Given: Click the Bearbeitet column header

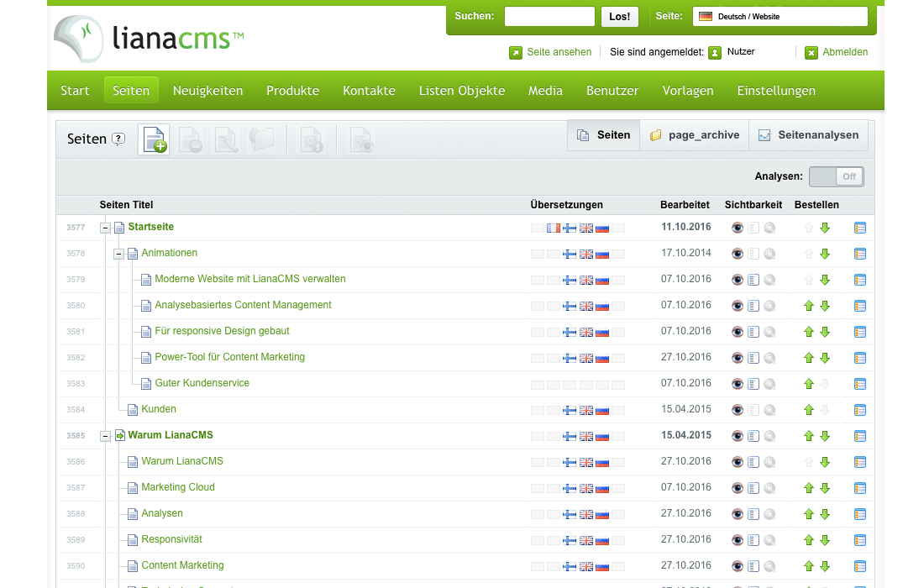Looking at the screenshot, I should 685,205.
